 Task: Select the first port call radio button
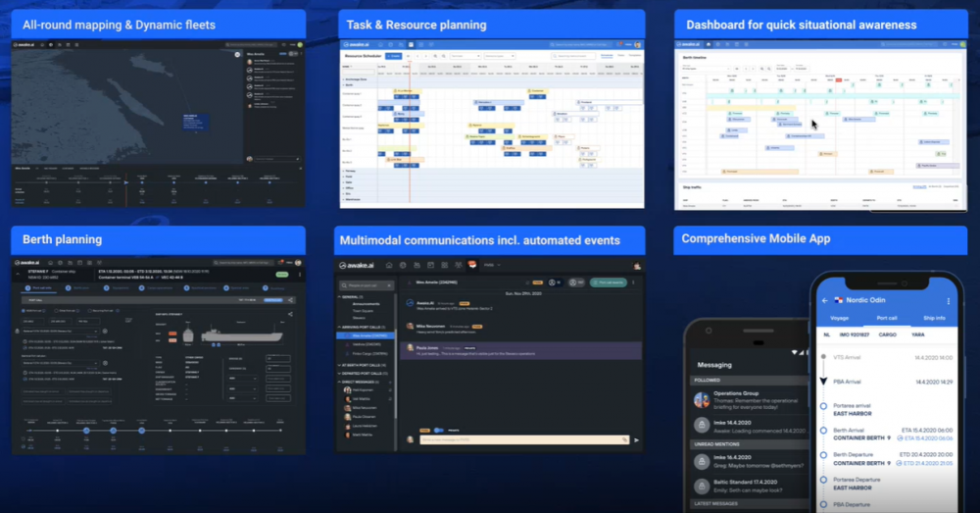(x=24, y=310)
